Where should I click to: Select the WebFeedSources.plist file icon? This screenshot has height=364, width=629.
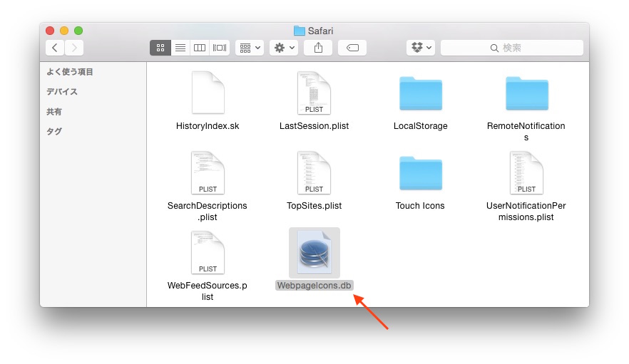click(208, 252)
